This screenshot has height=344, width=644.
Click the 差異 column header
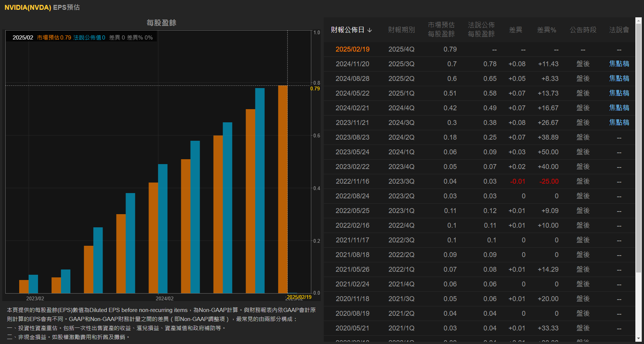(515, 30)
